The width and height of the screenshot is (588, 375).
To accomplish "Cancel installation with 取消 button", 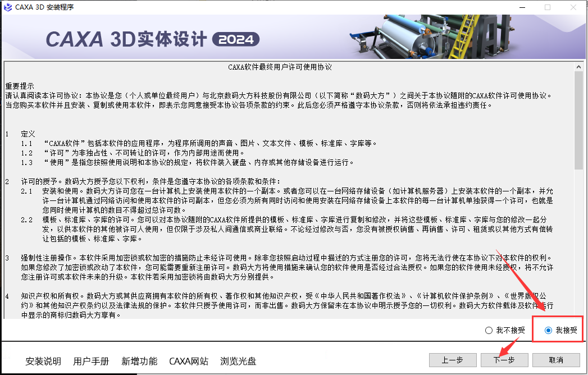I will tap(556, 360).
